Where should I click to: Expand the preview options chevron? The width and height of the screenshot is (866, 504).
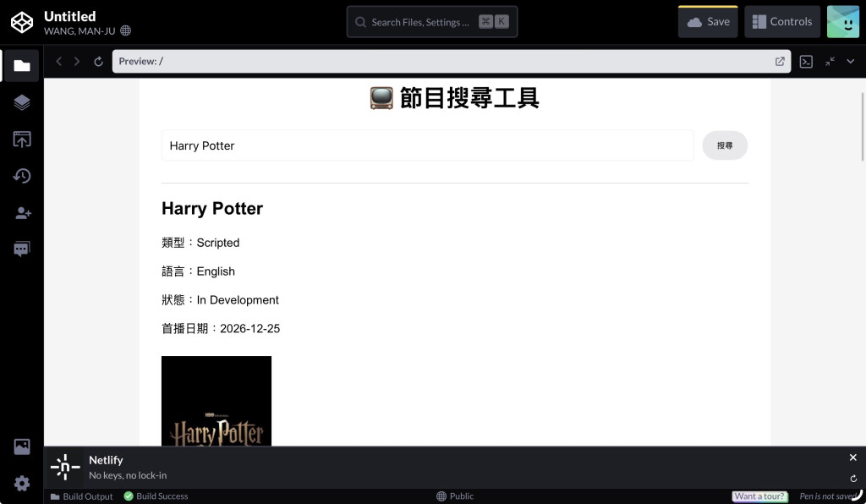pyautogui.click(x=851, y=61)
